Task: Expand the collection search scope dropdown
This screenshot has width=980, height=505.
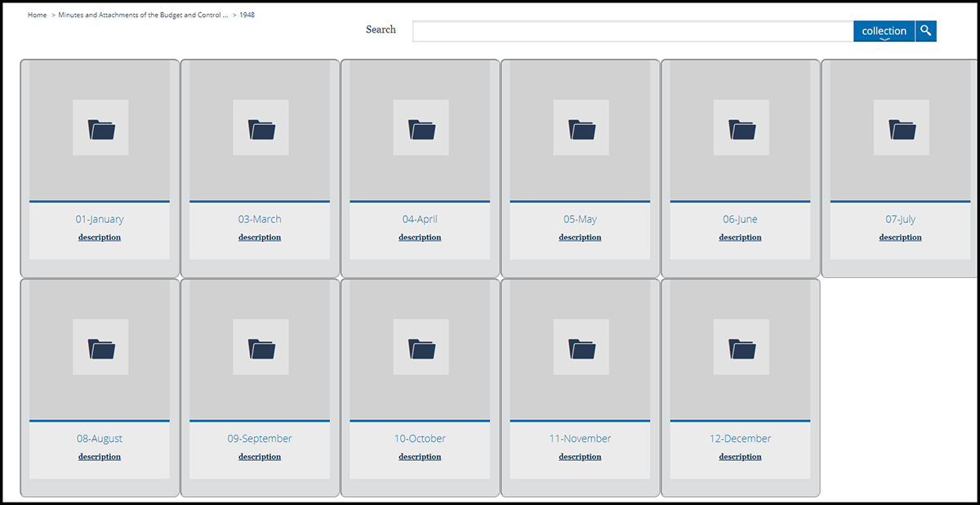Action: [x=884, y=31]
